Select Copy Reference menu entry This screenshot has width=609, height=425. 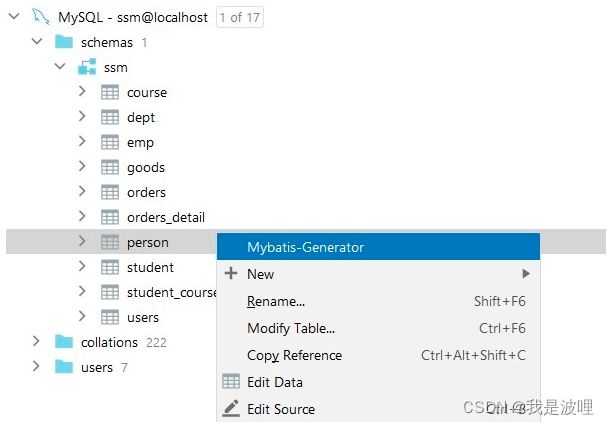point(378,355)
